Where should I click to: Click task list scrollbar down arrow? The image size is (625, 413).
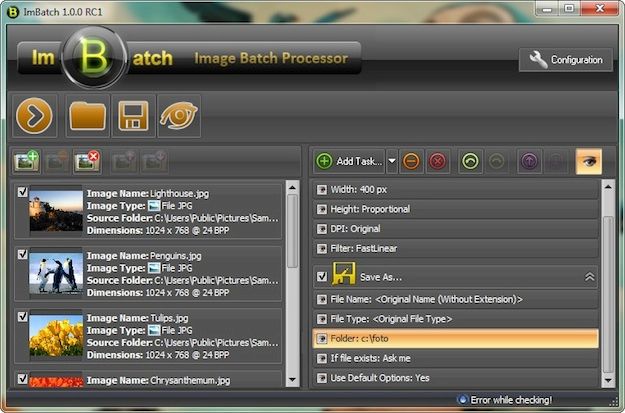pyautogui.click(x=608, y=381)
